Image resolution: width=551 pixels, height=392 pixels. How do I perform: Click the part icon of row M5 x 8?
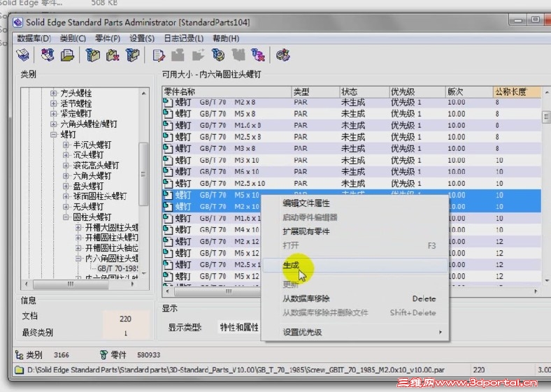point(168,114)
